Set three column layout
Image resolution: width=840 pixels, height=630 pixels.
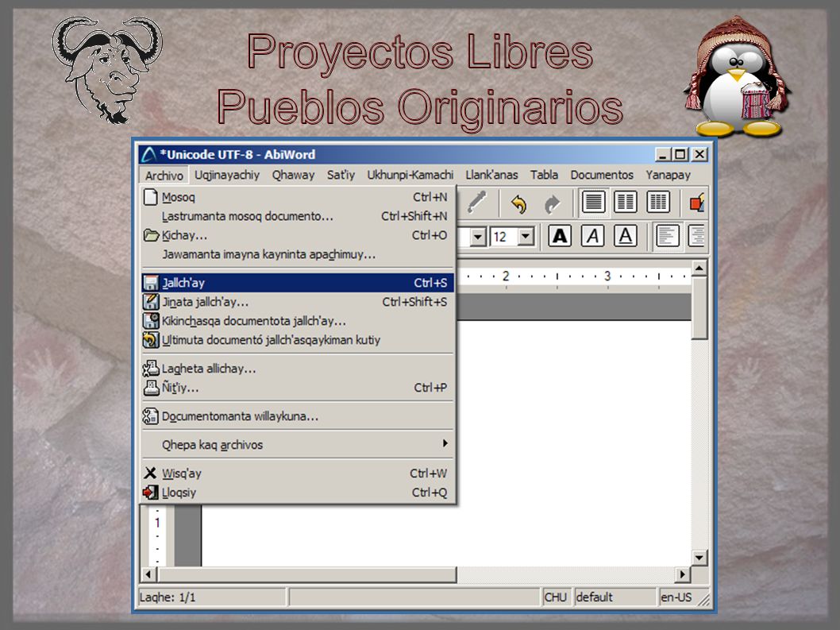coord(658,203)
